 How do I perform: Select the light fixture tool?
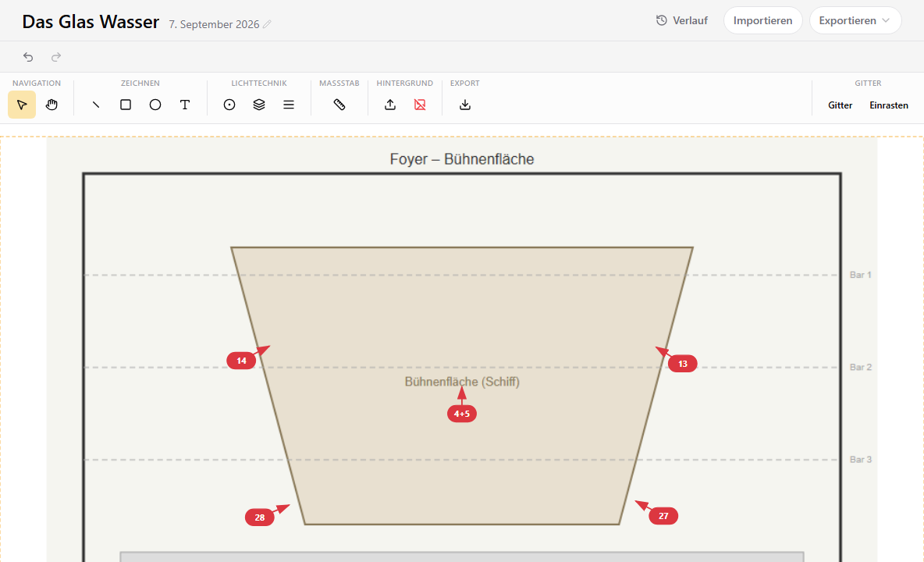pyautogui.click(x=229, y=105)
